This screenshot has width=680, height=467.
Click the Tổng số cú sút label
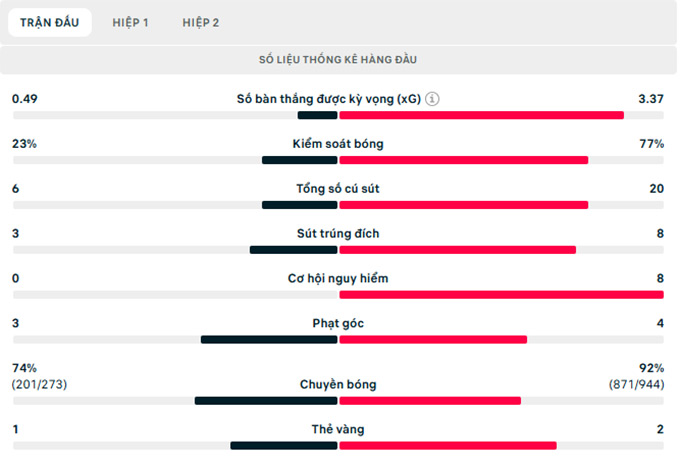338,189
